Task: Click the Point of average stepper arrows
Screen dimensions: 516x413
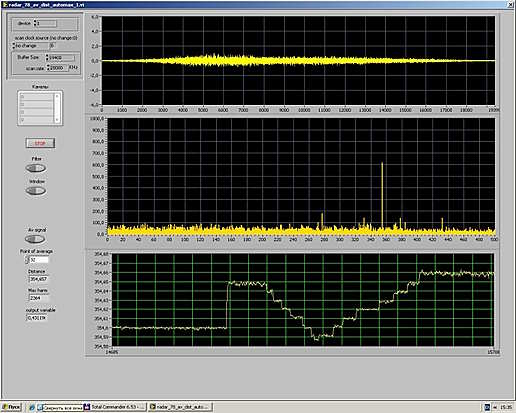Action: [27, 260]
